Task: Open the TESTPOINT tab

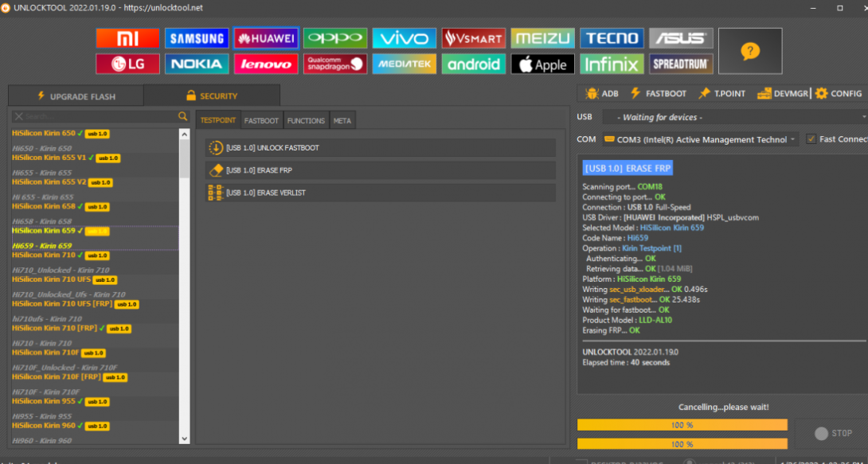Action: tap(218, 120)
